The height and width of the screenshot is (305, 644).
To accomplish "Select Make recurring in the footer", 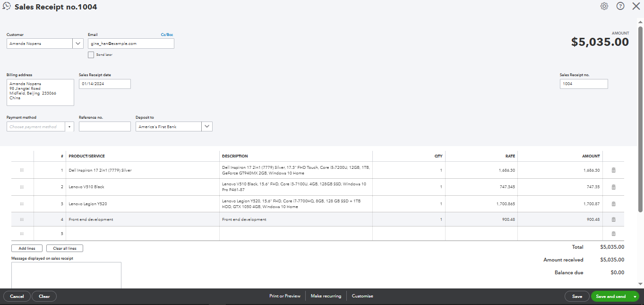I will [326, 296].
